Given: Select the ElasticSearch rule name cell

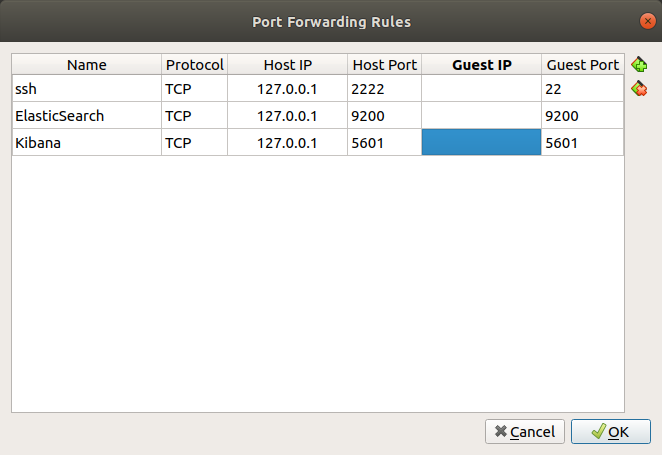Looking at the screenshot, I should click(x=87, y=116).
